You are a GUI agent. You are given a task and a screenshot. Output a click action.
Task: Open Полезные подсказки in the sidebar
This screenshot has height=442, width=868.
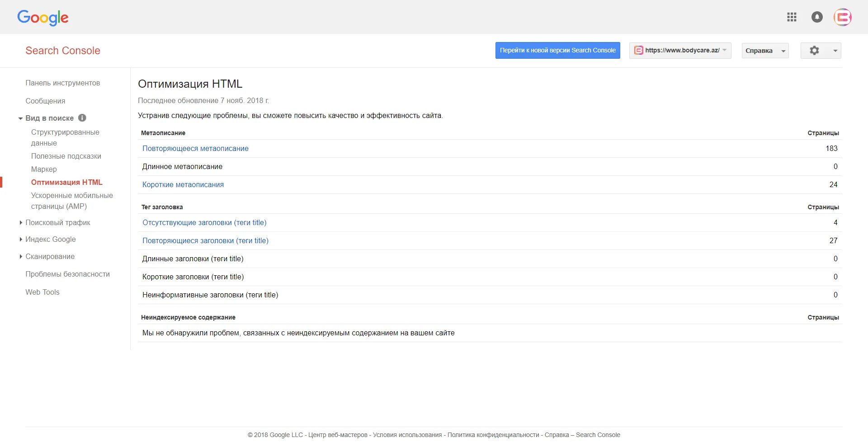coord(66,156)
